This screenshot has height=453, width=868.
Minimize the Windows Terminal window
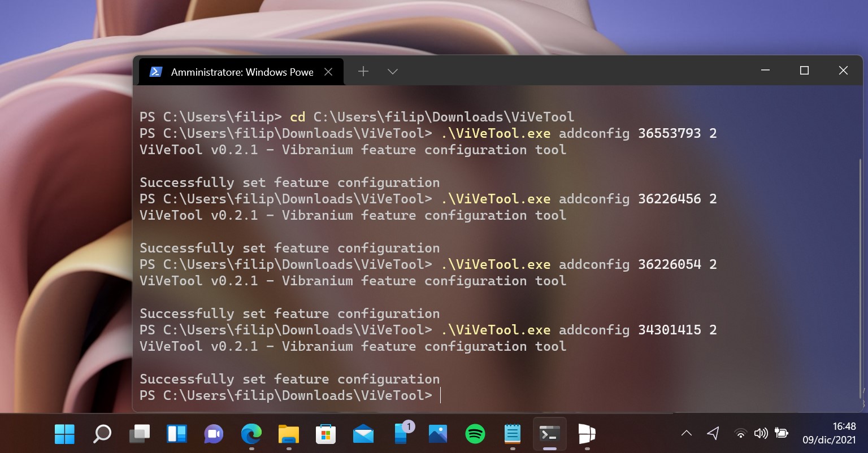pos(765,71)
